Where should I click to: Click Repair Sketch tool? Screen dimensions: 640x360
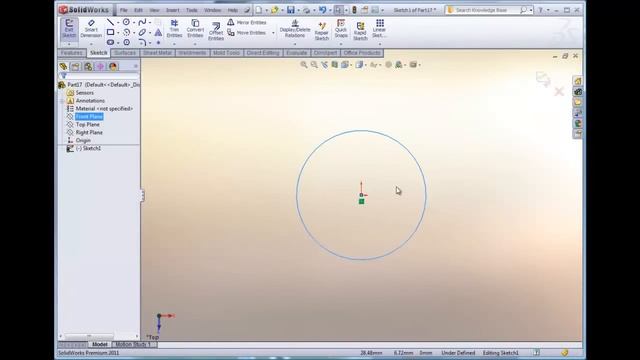pos(322,31)
